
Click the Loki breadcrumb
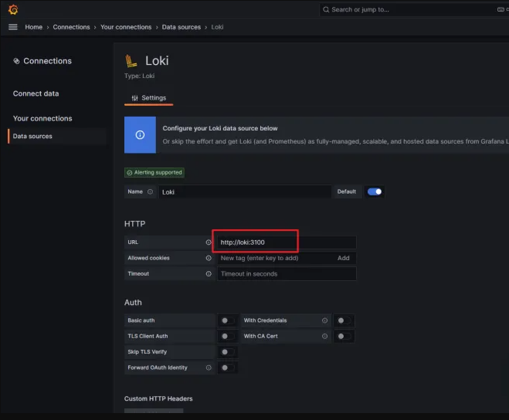(x=217, y=27)
